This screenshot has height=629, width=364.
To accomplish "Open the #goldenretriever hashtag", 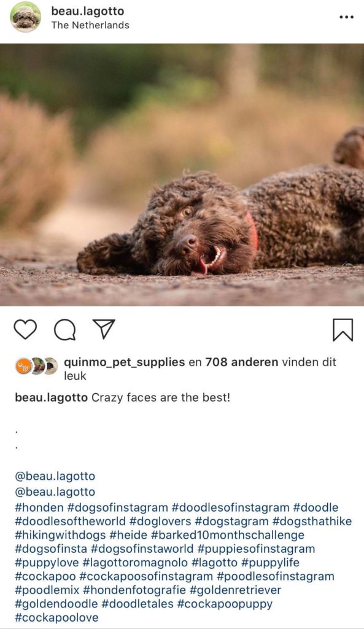I will [235, 590].
